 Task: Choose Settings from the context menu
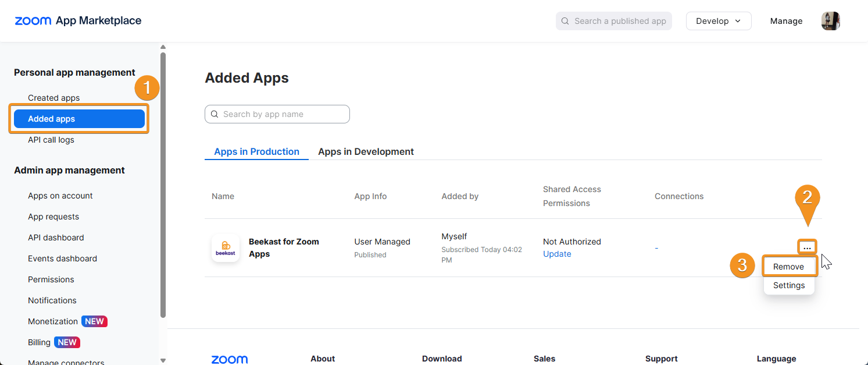pos(788,285)
